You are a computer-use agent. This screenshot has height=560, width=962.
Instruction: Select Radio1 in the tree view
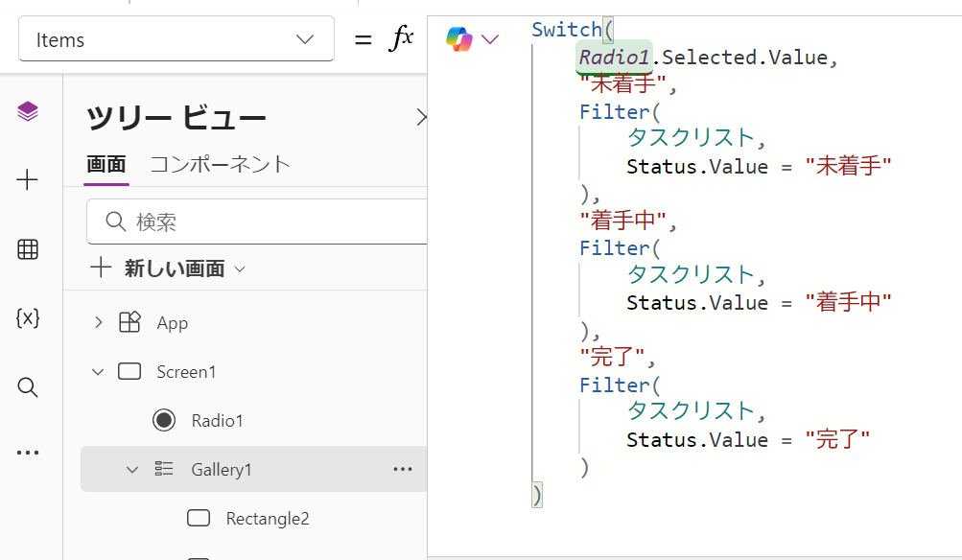(218, 421)
